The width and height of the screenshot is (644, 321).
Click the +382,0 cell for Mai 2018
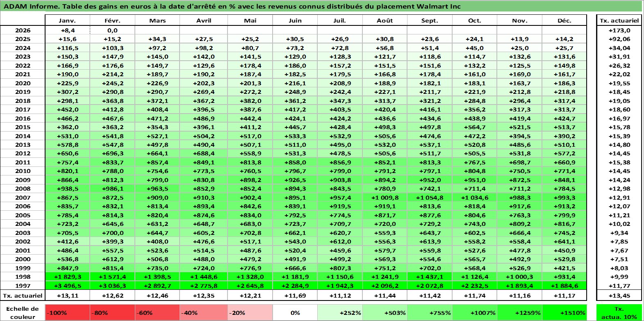point(250,101)
